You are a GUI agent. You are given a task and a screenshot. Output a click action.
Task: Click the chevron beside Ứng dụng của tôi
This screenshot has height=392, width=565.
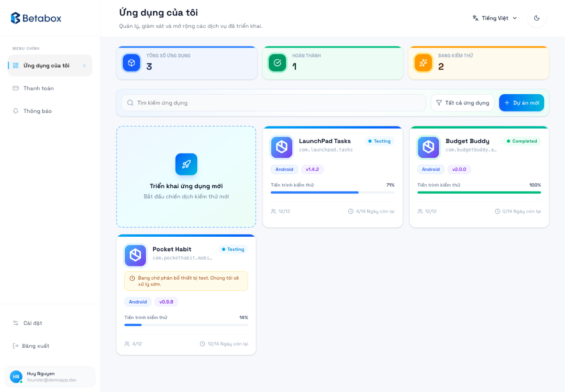click(x=84, y=65)
